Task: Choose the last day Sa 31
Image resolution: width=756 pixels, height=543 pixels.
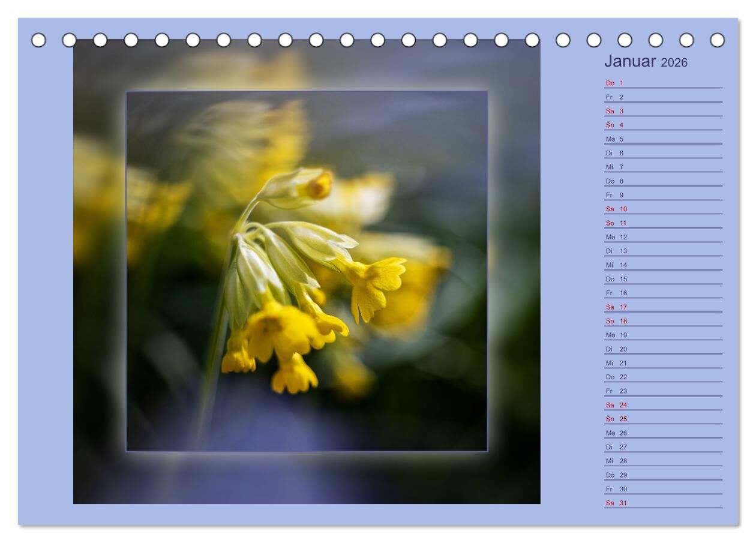Action: click(662, 503)
